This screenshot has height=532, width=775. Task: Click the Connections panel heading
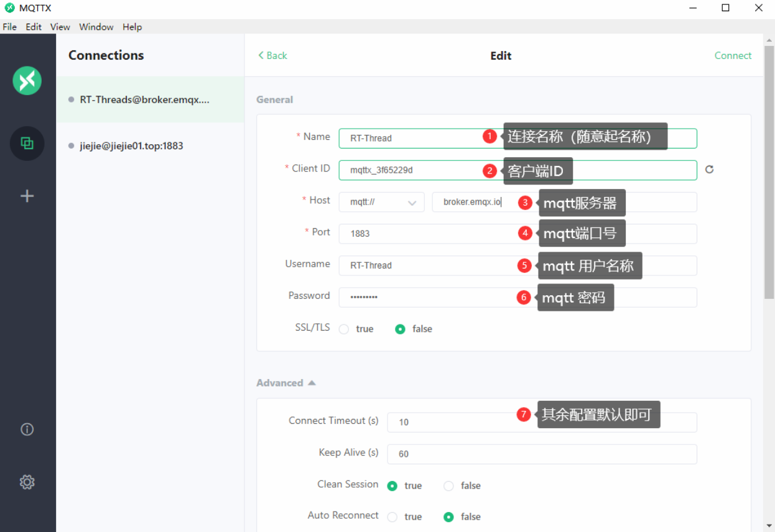pyautogui.click(x=106, y=55)
